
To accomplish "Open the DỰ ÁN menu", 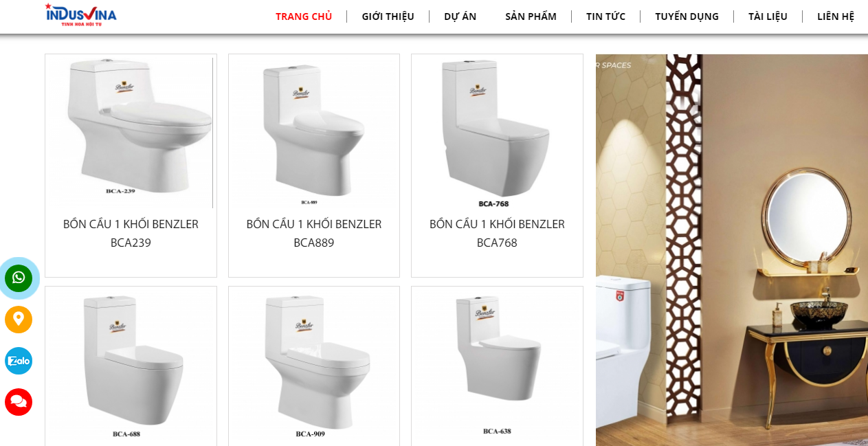I will [460, 16].
